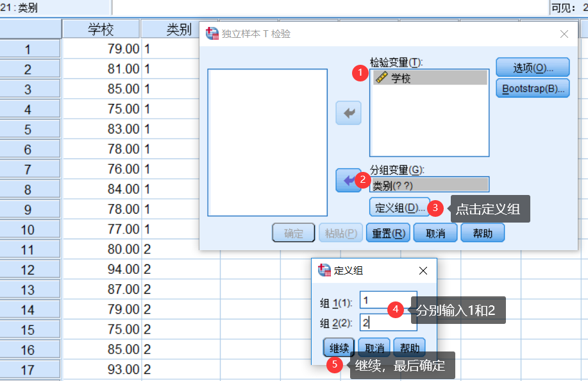Click cell 83.00 in row 5
This screenshot has height=381, width=588.
pyautogui.click(x=101, y=129)
